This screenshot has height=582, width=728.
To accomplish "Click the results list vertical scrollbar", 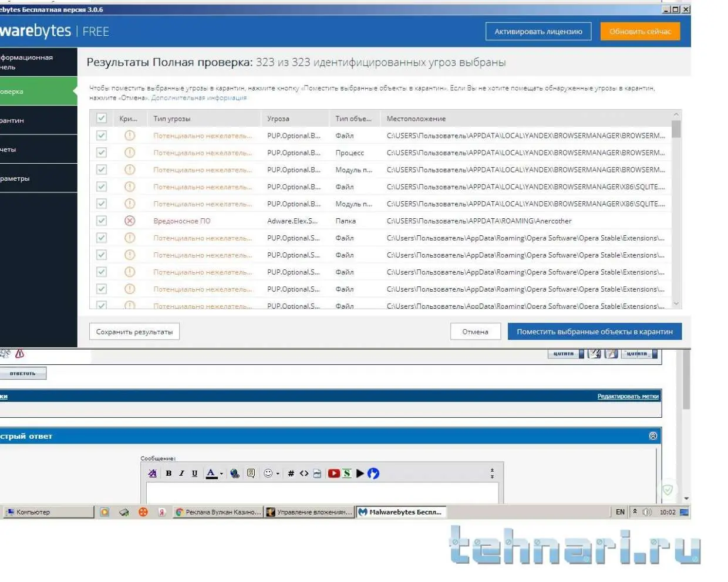I will 676,209.
